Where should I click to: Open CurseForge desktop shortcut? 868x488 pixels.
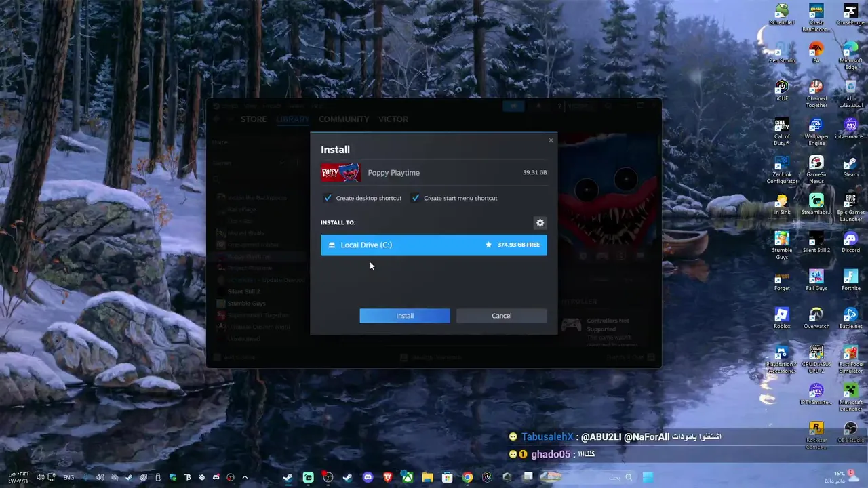(850, 14)
